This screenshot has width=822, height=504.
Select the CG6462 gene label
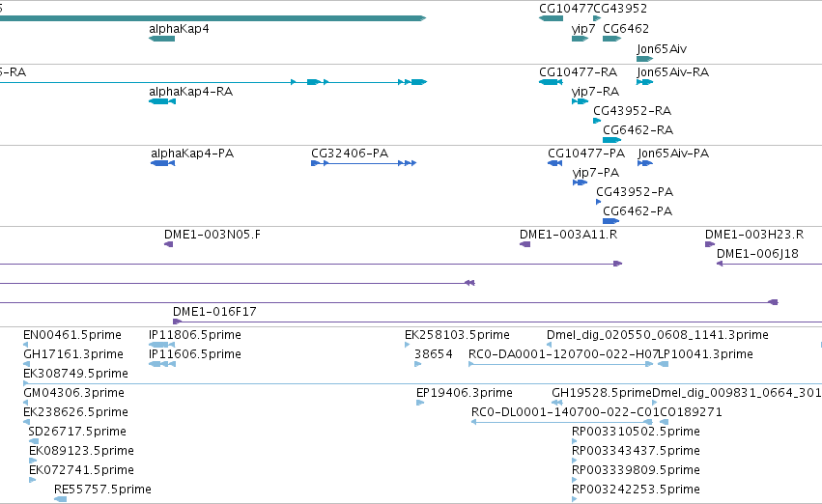click(x=626, y=29)
